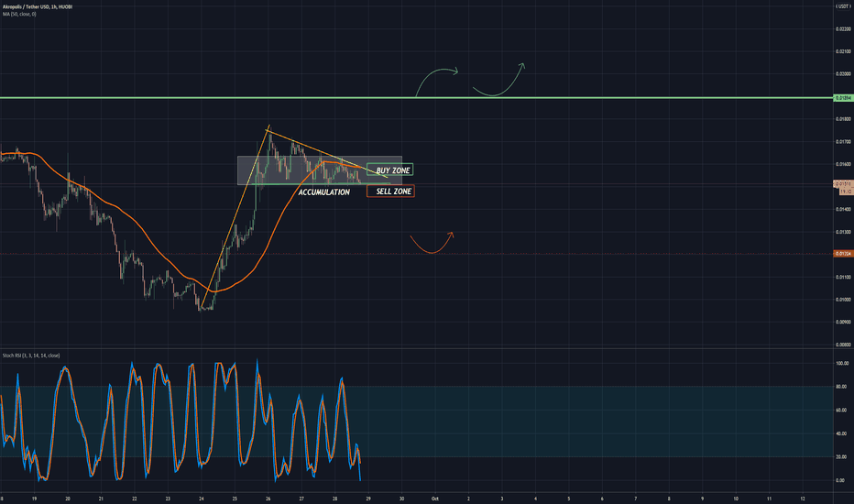Select the MA (50, close, 0) indicator legend
Image resolution: width=854 pixels, height=504 pixels.
pyautogui.click(x=19, y=14)
